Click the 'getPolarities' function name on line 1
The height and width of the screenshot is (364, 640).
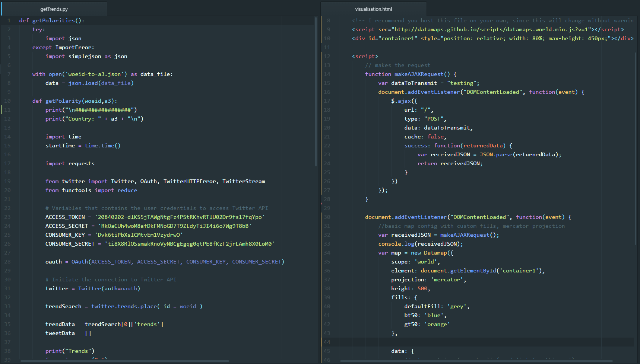tap(54, 20)
